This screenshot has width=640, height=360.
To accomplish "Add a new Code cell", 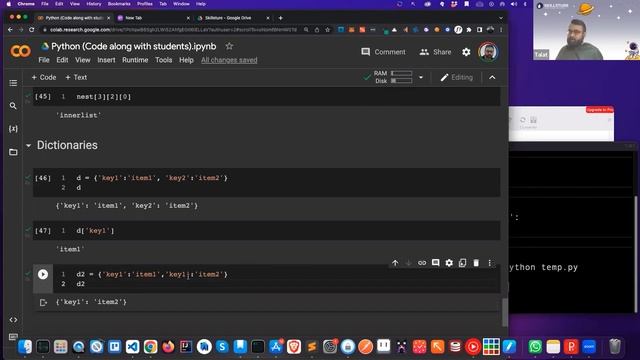I will coord(44,77).
